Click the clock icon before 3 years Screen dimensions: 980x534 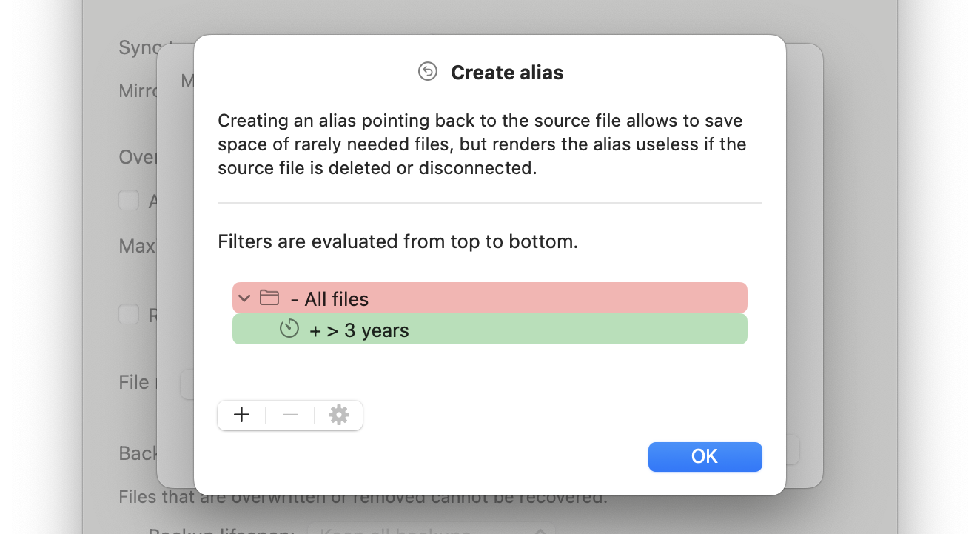289,329
